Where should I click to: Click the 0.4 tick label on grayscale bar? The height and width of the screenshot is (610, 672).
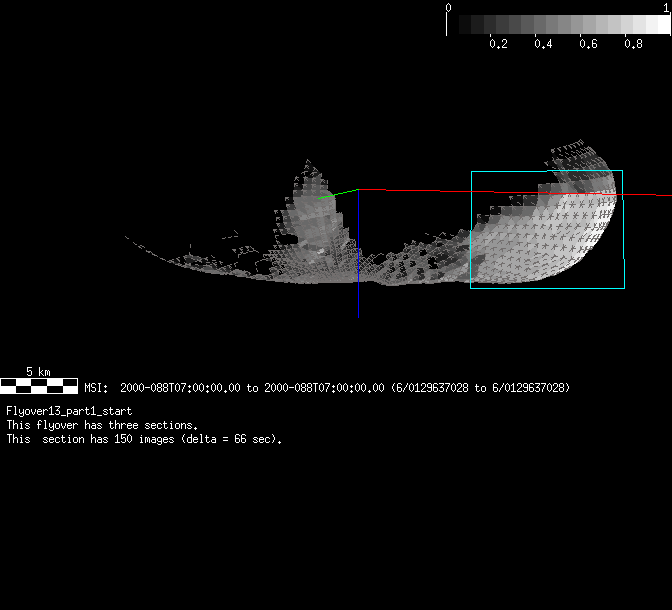543,44
